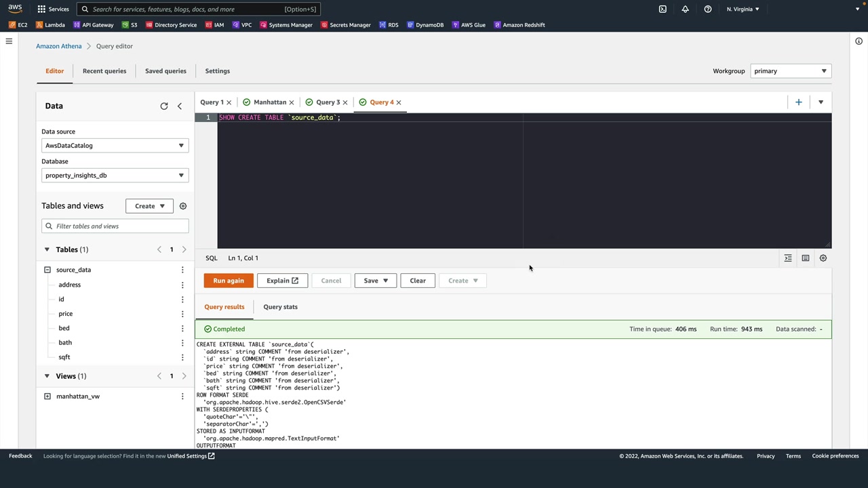The width and height of the screenshot is (868, 488).
Task: Select the Query 3 tab
Action: 328,102
